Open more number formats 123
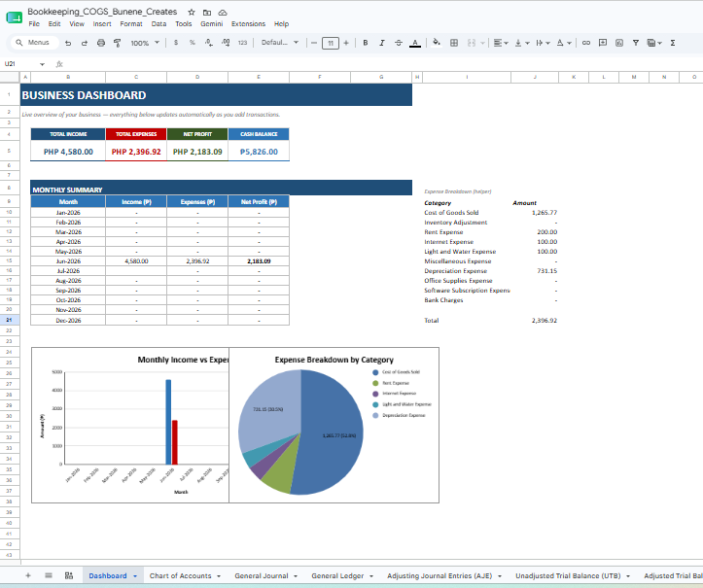The width and height of the screenshot is (703, 588). (x=242, y=43)
